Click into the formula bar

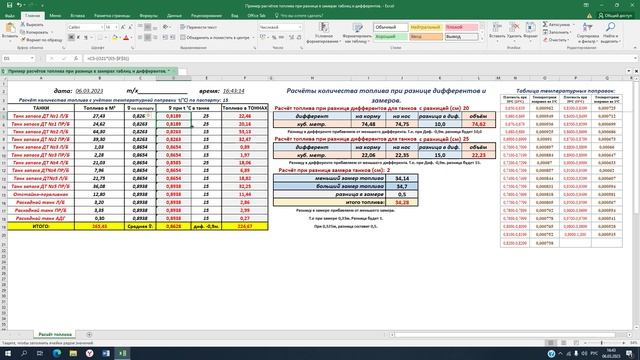coord(359,58)
